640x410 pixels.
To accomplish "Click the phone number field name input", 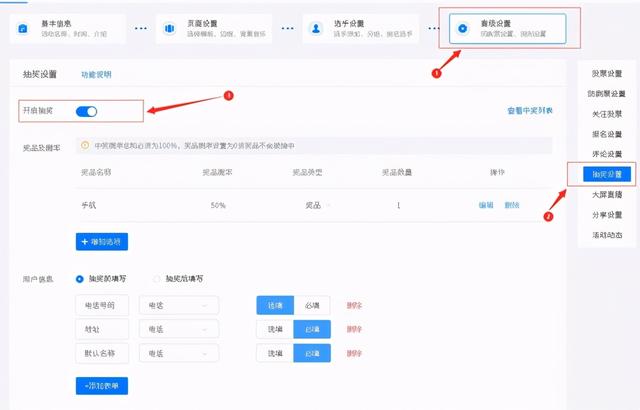I will pos(102,305).
